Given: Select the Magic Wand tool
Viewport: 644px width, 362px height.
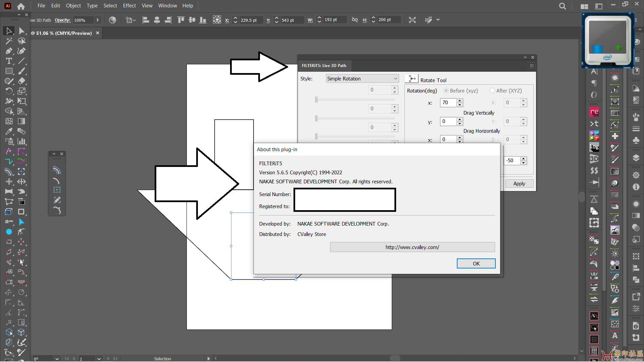Looking at the screenshot, I should point(9,41).
